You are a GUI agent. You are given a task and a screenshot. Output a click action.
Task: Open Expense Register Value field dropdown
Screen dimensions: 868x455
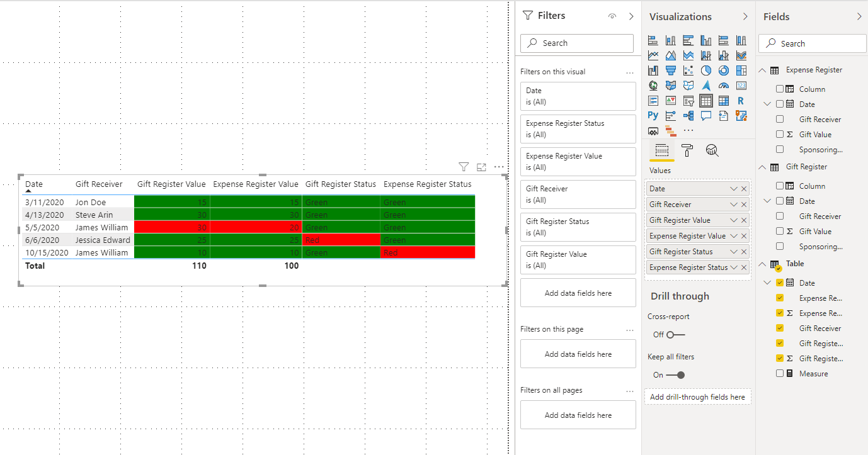tap(734, 236)
